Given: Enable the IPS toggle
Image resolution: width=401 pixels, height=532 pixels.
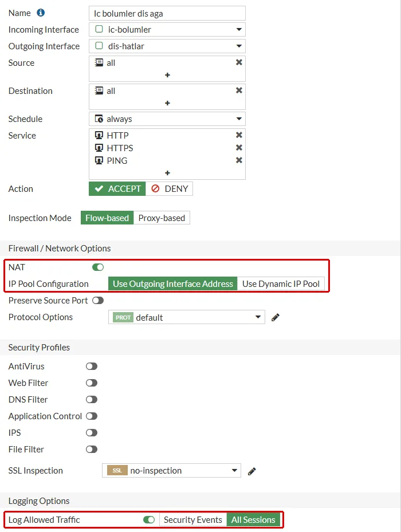Looking at the screenshot, I should pos(92,432).
